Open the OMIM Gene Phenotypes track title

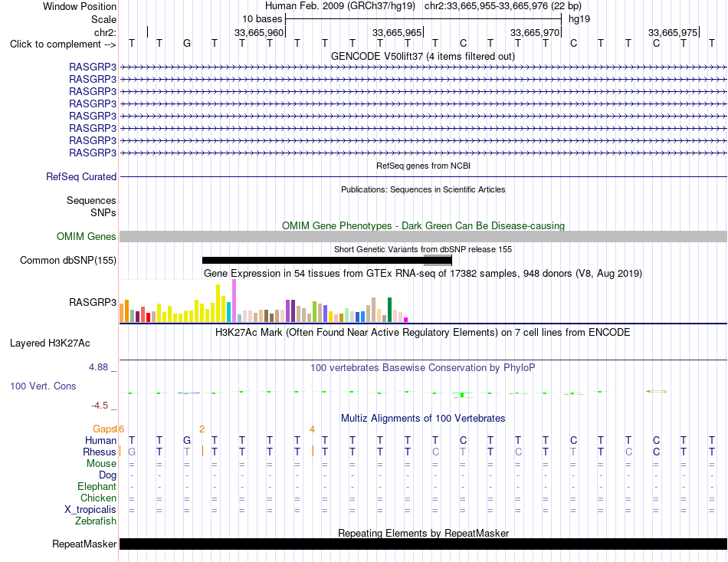click(x=423, y=225)
